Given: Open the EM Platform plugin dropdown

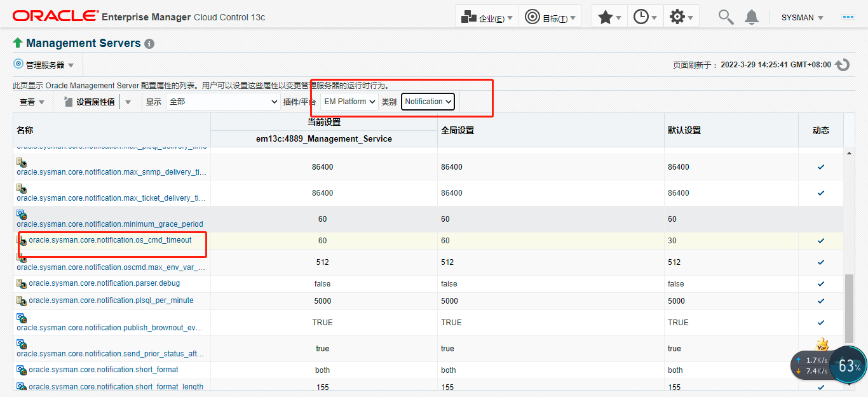Looking at the screenshot, I should [349, 102].
